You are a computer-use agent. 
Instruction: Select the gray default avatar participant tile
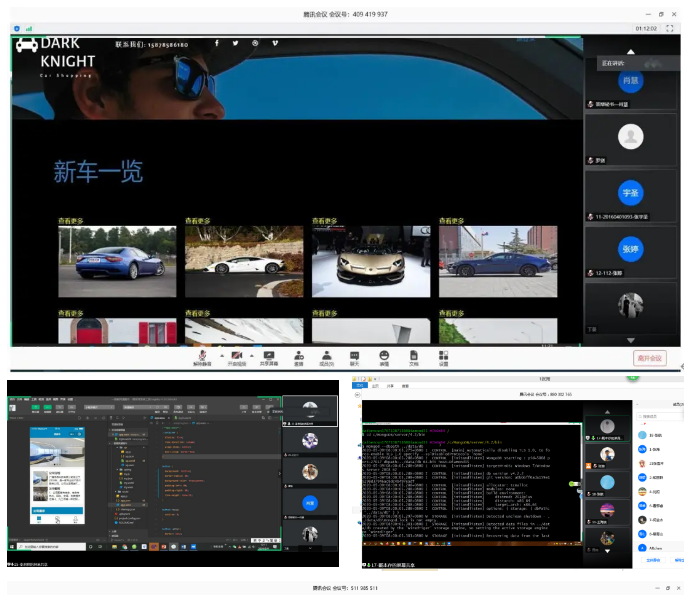click(x=631, y=139)
